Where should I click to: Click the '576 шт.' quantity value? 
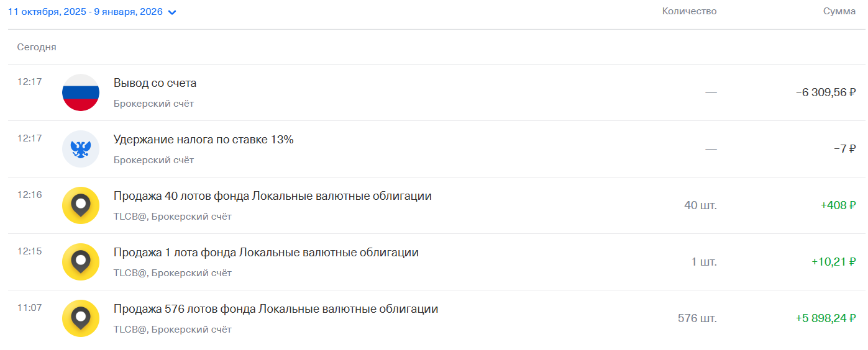[x=697, y=318]
